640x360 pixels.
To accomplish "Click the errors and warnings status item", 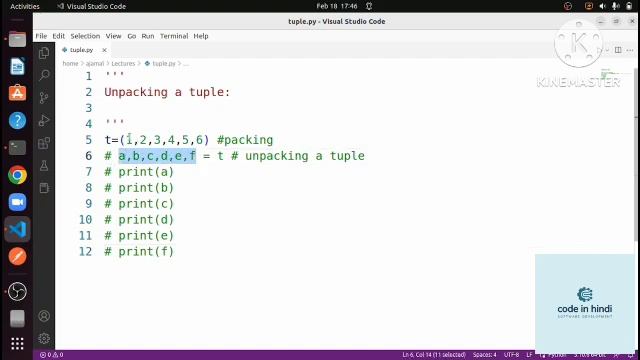I will coord(51,355).
